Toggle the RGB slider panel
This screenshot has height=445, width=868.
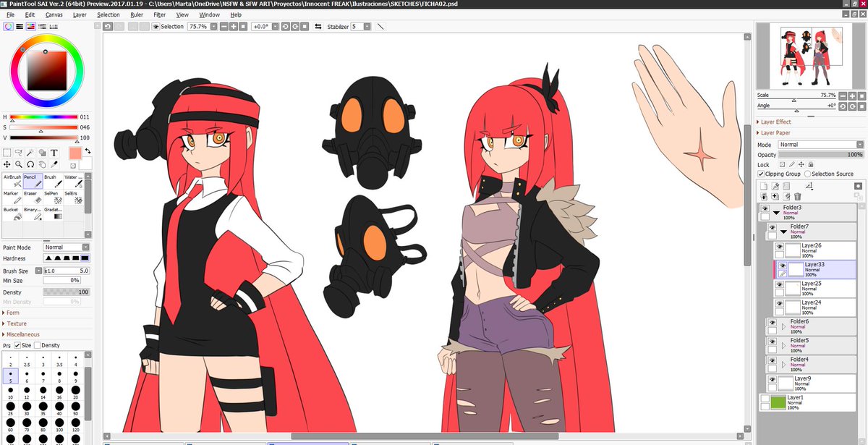pyautogui.click(x=20, y=26)
